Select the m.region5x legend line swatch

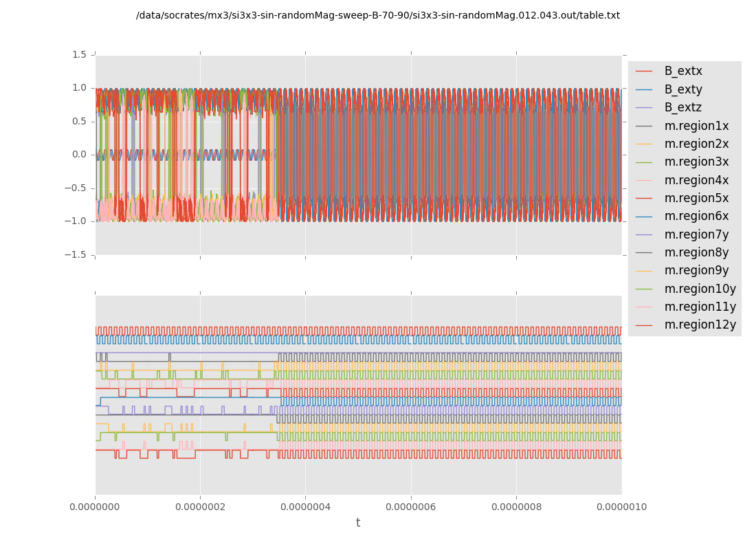(644, 198)
